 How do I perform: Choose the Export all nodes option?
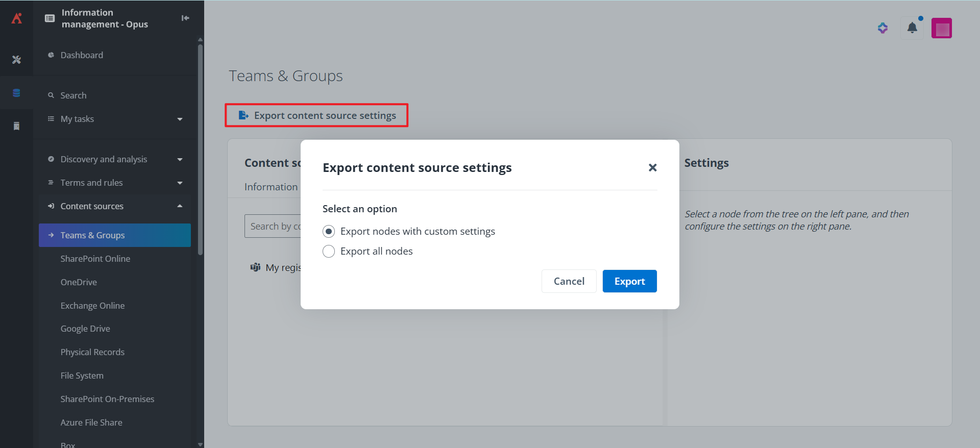(329, 252)
